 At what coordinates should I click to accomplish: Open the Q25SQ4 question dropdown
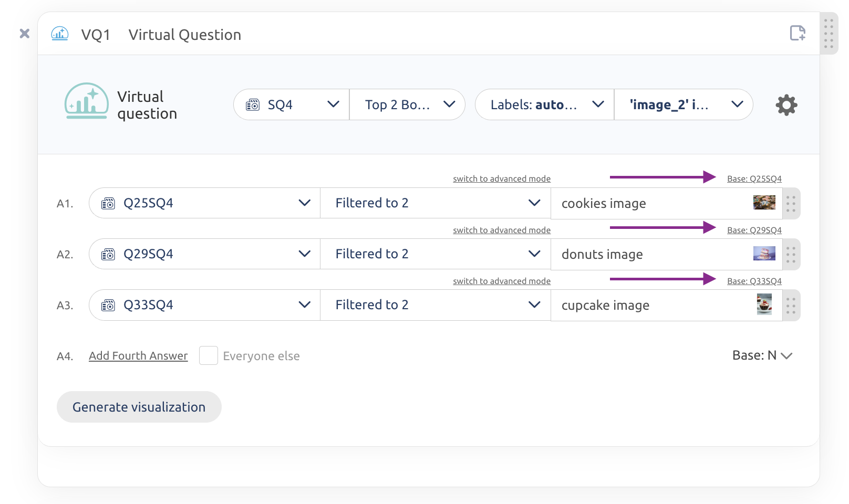[x=205, y=203]
